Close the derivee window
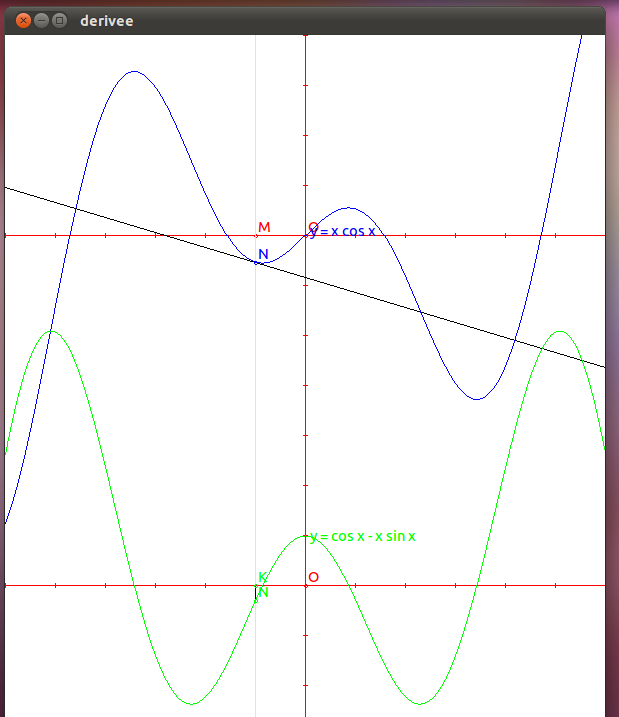Viewport: 619px width, 717px height. coord(23,21)
